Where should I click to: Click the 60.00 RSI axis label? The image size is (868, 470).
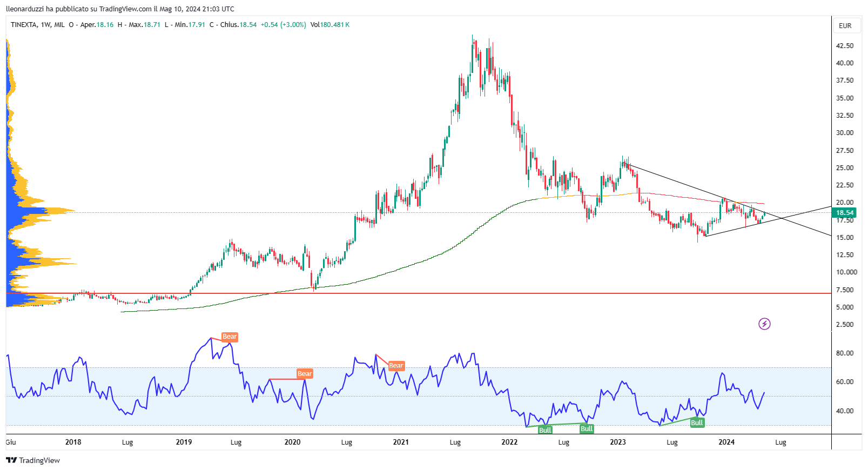click(x=845, y=381)
